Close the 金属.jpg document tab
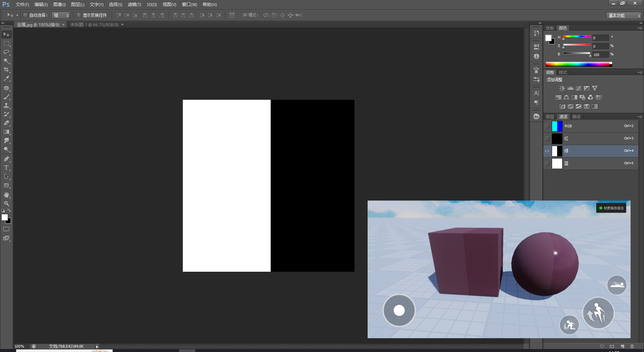This screenshot has height=352, width=644. click(x=63, y=25)
